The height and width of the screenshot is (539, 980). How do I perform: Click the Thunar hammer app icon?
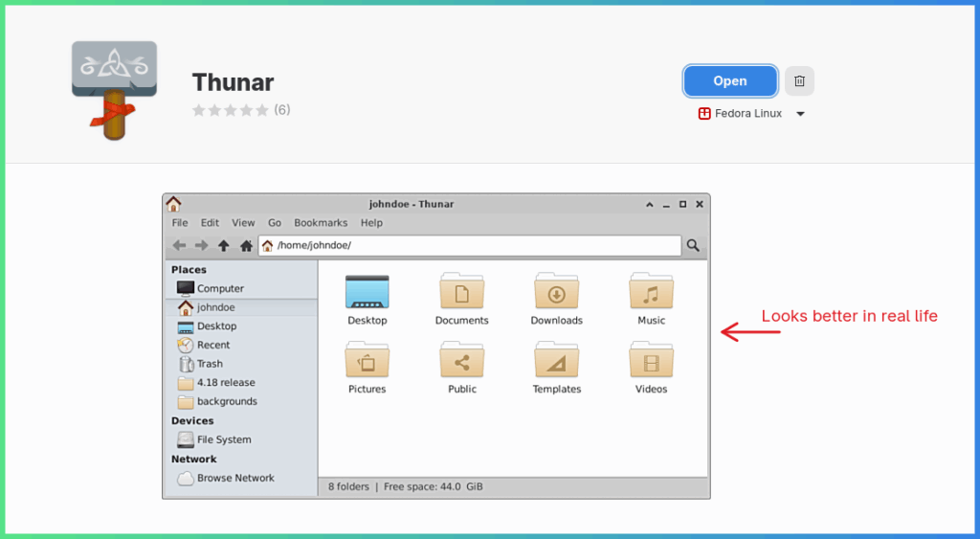pyautogui.click(x=115, y=90)
